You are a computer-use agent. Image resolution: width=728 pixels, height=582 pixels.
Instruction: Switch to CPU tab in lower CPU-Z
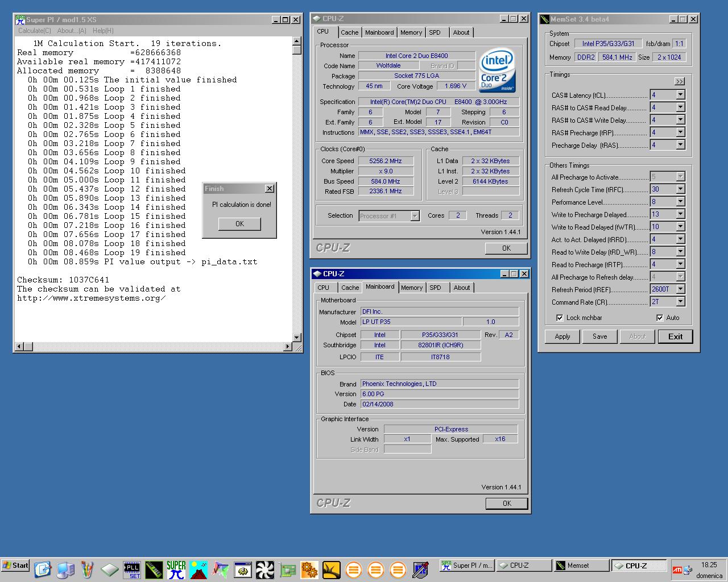[x=324, y=288]
